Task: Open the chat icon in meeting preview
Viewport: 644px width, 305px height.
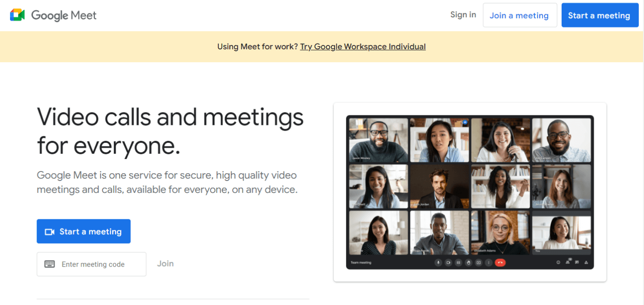Action: (x=577, y=262)
